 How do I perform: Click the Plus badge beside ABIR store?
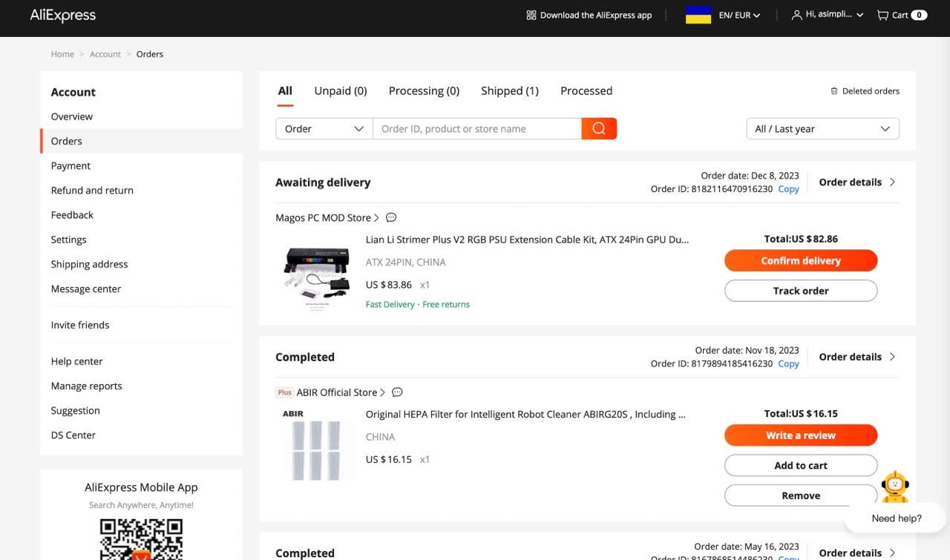pos(285,392)
